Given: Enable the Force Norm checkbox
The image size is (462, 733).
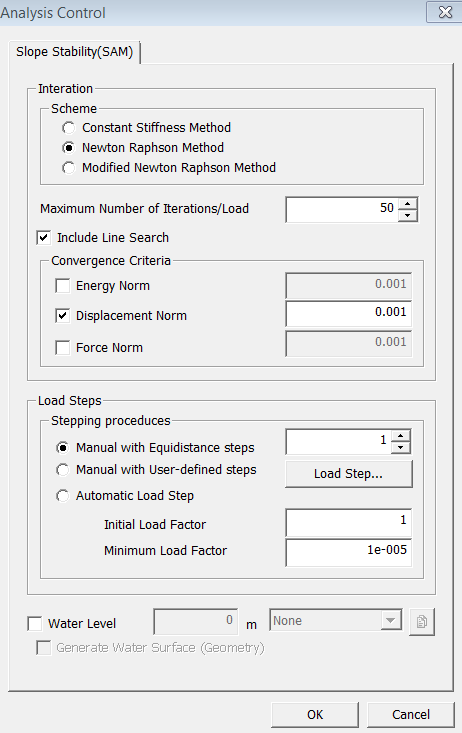Looking at the screenshot, I should tap(62, 347).
